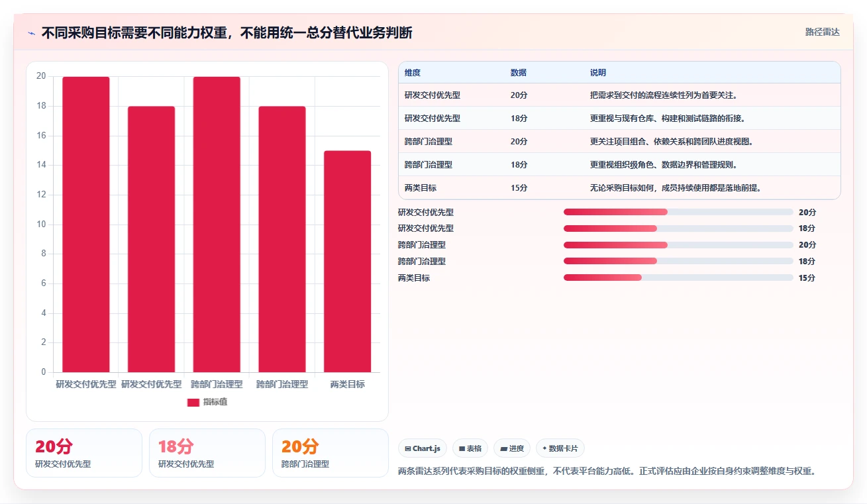The image size is (867, 504).
Task: Click the 研发交付优先型 chart bar reaching 20
Action: click(86, 225)
